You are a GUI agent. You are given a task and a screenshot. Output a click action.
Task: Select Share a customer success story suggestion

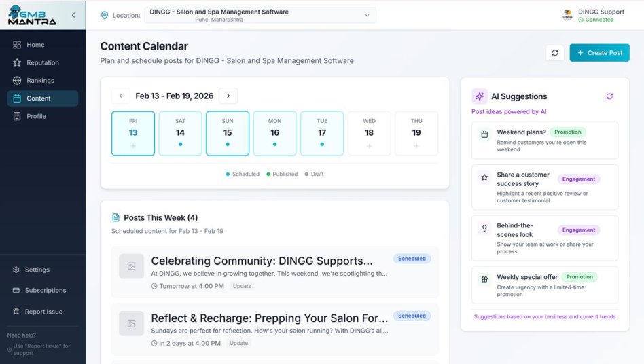[545, 187]
